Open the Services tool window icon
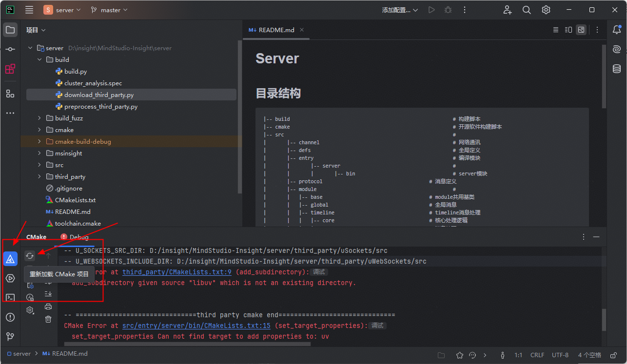The width and height of the screenshot is (627, 364). click(x=10, y=278)
